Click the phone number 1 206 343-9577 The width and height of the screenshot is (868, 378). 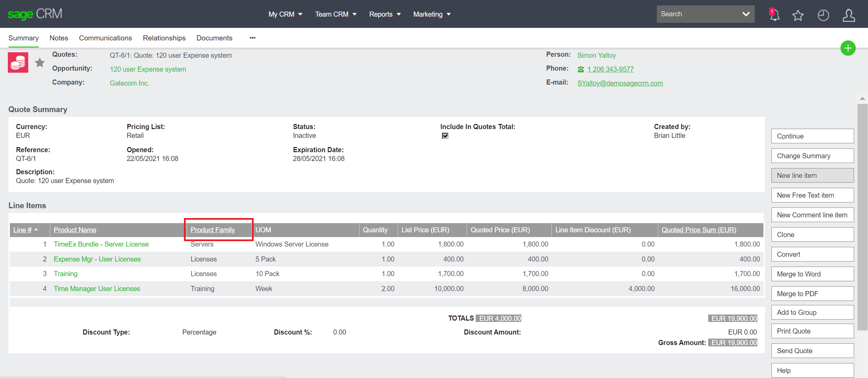[610, 69]
